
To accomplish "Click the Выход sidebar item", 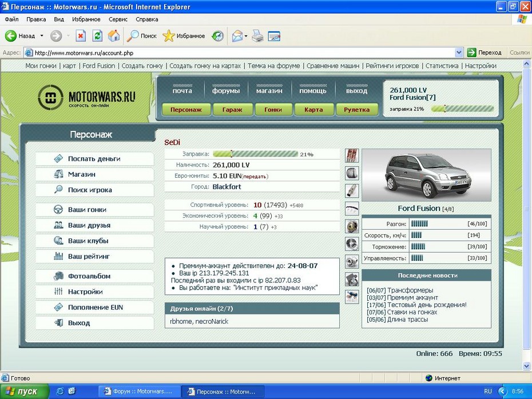I will point(94,323).
